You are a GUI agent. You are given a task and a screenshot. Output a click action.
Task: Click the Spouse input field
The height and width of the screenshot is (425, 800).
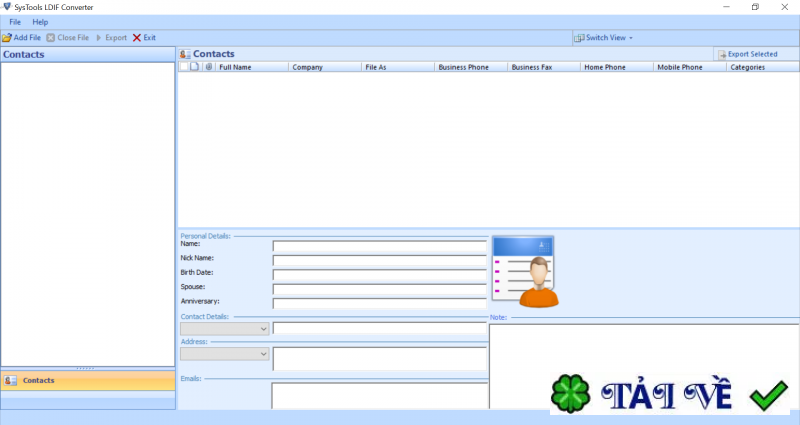380,289
